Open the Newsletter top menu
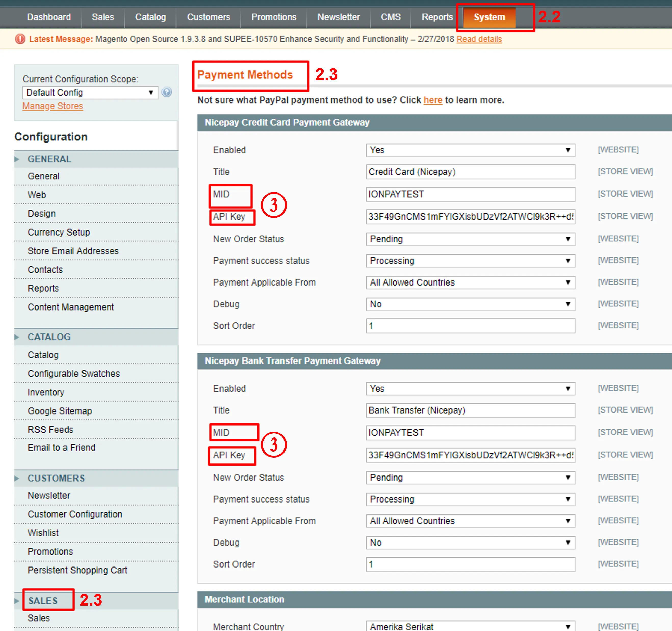This screenshot has width=672, height=631. click(x=339, y=17)
